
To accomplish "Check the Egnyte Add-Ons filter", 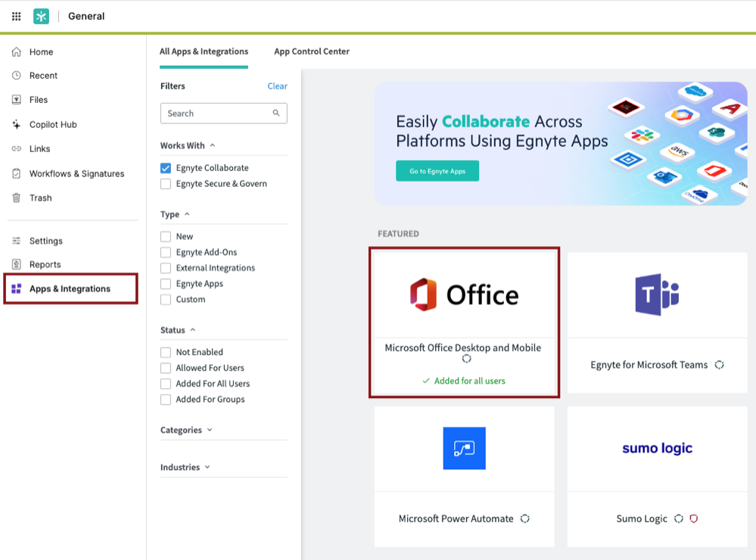I will coord(166,252).
